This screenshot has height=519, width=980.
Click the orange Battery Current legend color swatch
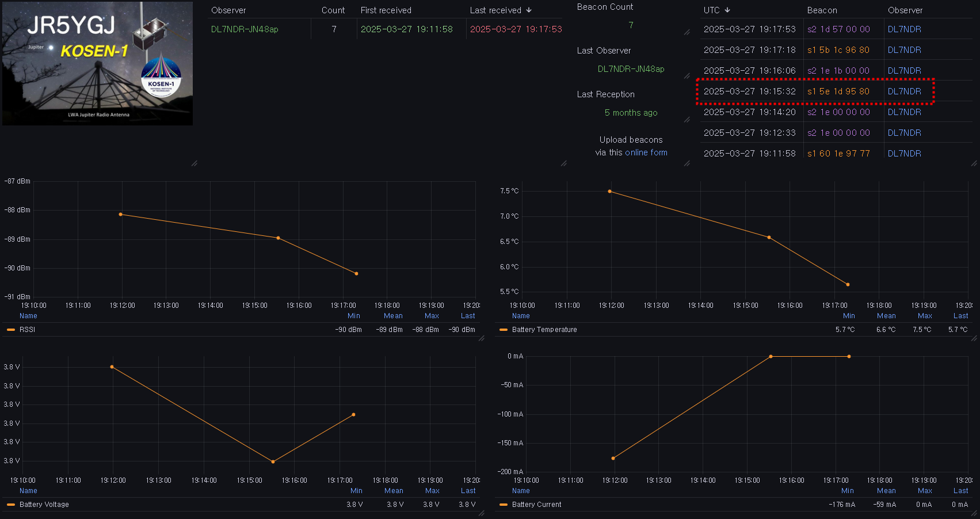[504, 505]
